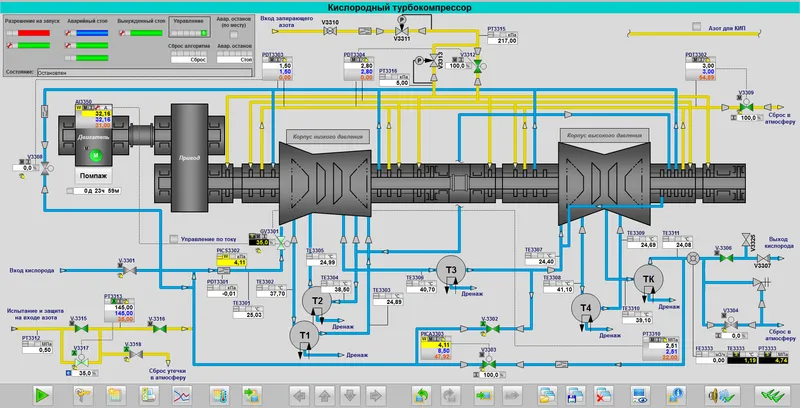Viewport: 800px width, 408px height.
Task: Click the green curved back arrow icon
Action: [x=422, y=395]
